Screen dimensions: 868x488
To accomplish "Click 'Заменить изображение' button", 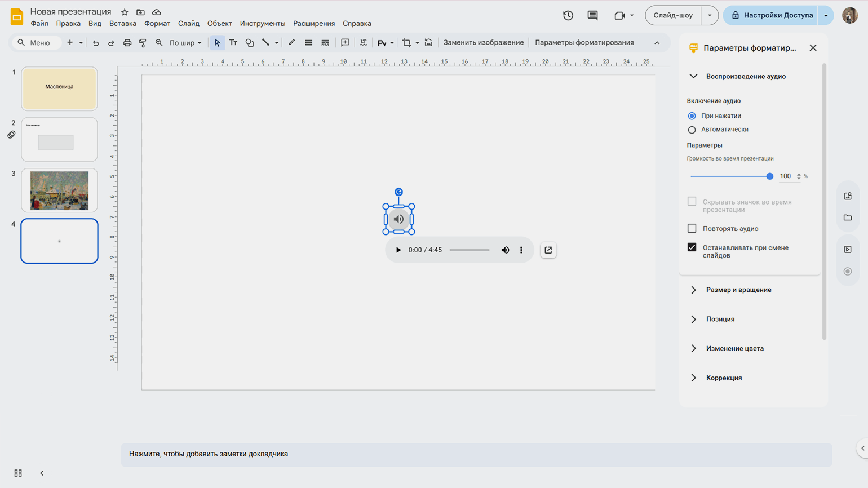I will click(x=483, y=43).
